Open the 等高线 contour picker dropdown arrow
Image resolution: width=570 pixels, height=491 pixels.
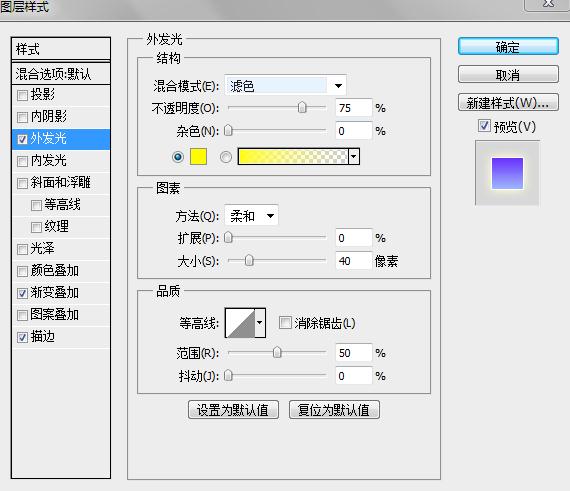[x=260, y=323]
